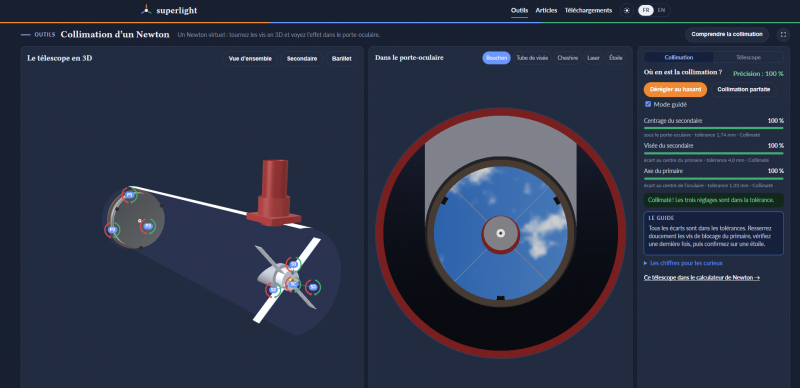
Task: Switch language to EN
Action: click(x=661, y=10)
